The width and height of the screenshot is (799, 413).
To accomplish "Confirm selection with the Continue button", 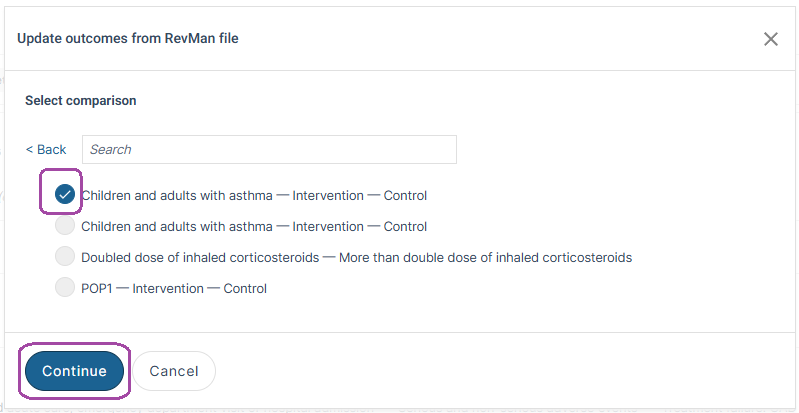I will 74,371.
